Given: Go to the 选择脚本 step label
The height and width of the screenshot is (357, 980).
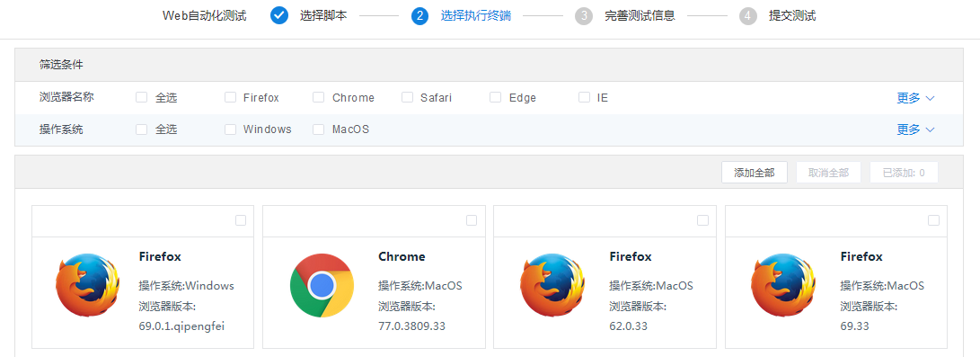Looking at the screenshot, I should click(x=323, y=15).
